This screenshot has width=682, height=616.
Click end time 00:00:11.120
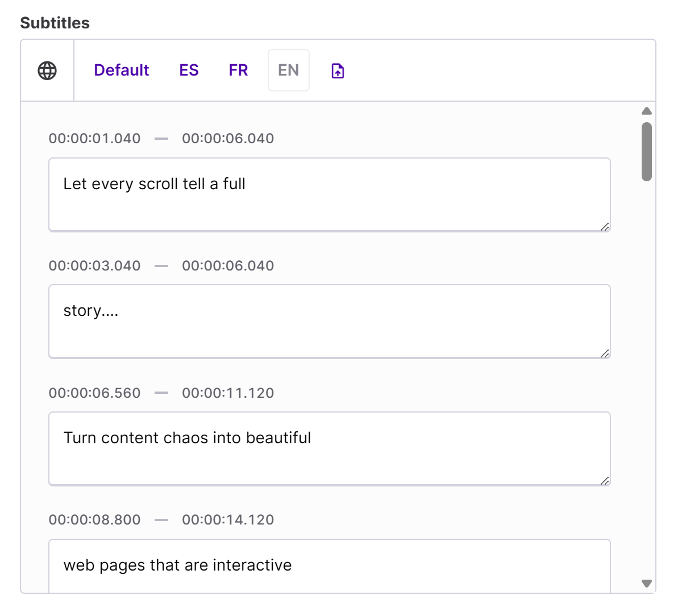click(x=228, y=393)
